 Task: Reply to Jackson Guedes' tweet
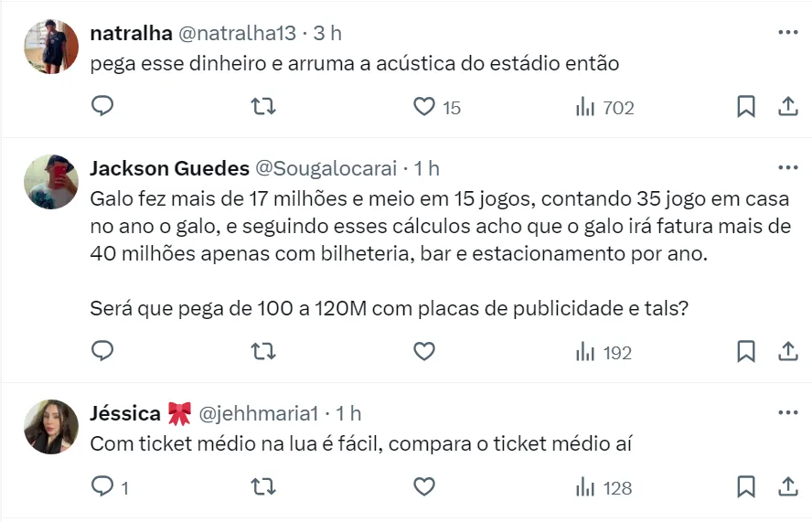[103, 351]
